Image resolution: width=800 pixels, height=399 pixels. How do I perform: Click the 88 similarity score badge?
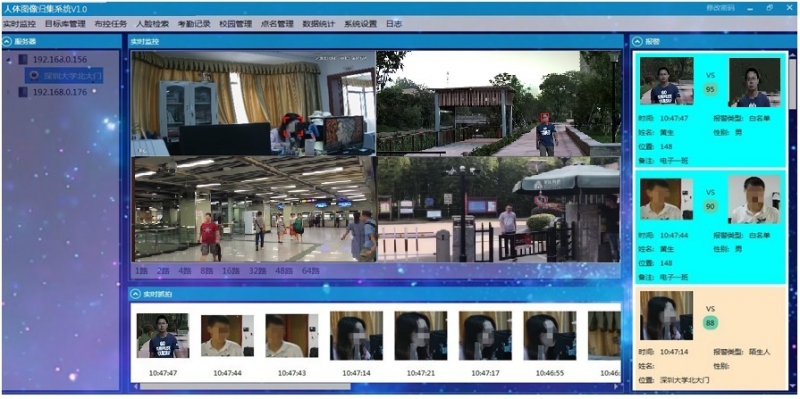709,322
